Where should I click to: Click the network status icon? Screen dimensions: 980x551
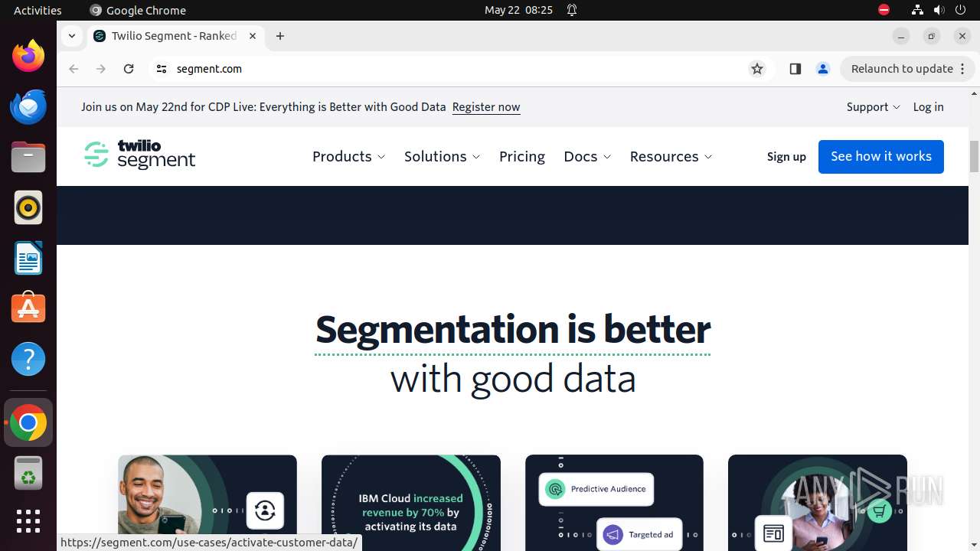[x=917, y=10]
